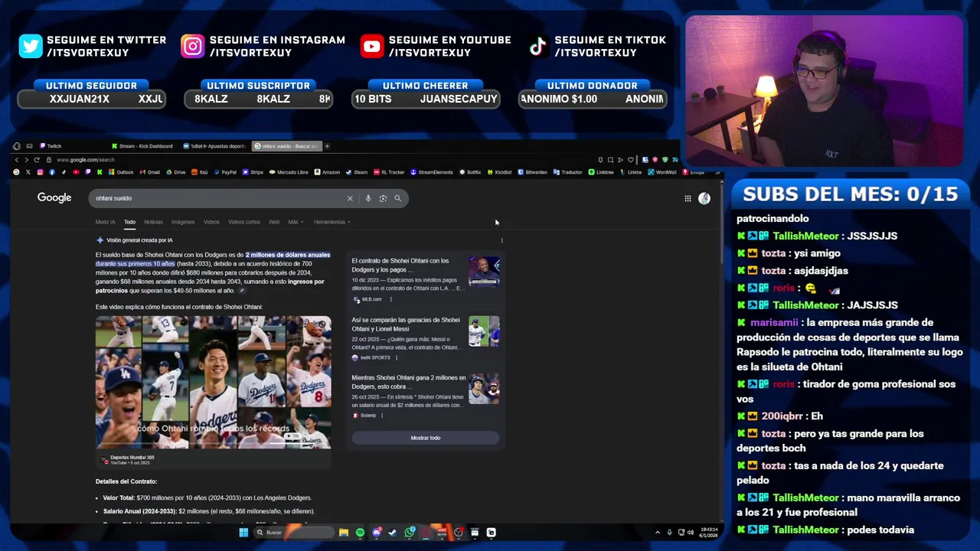This screenshot has width=980, height=551.
Task: Open the Twitter icon in overlay header
Action: pyautogui.click(x=31, y=47)
